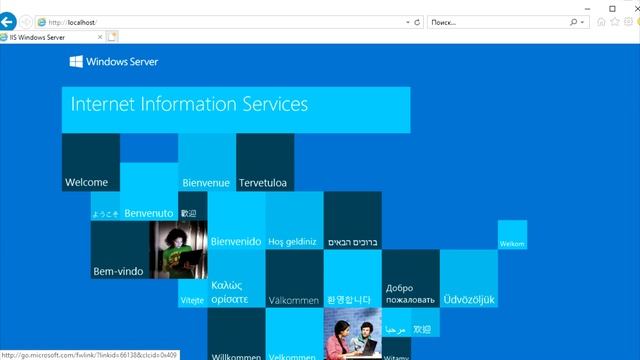Image resolution: width=640 pixels, height=360 pixels.
Task: Open Favorites via the star icon
Action: point(615,22)
